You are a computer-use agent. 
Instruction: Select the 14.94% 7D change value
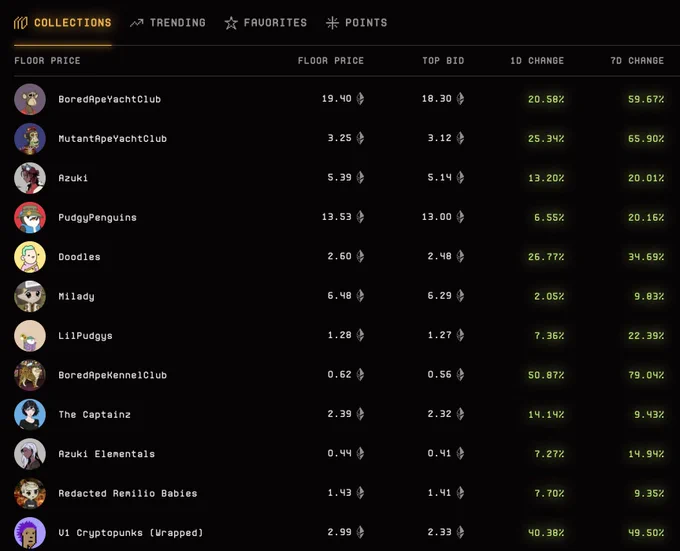[x=646, y=454]
